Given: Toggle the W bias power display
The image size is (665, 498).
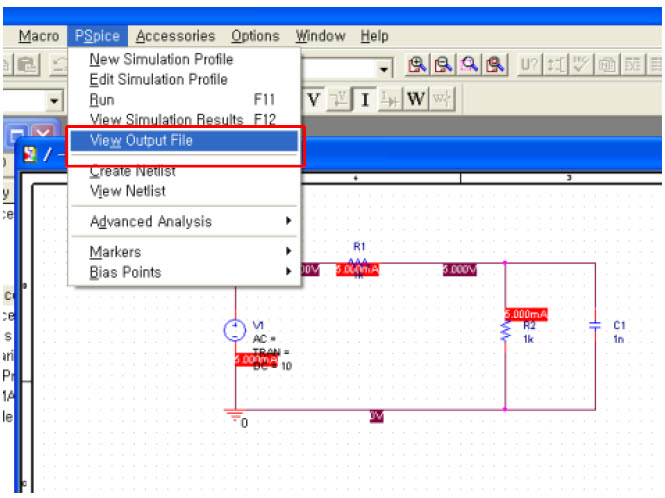Looking at the screenshot, I should tap(416, 99).
